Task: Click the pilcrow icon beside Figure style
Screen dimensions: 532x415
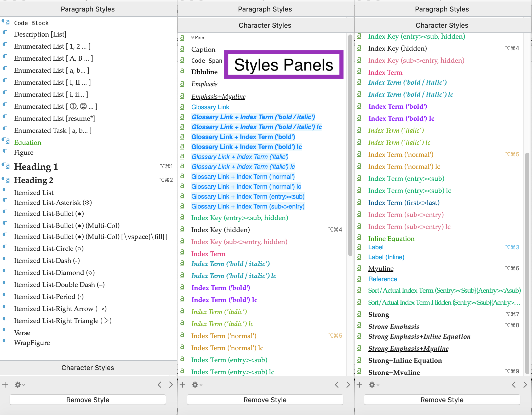Action: tap(5, 152)
